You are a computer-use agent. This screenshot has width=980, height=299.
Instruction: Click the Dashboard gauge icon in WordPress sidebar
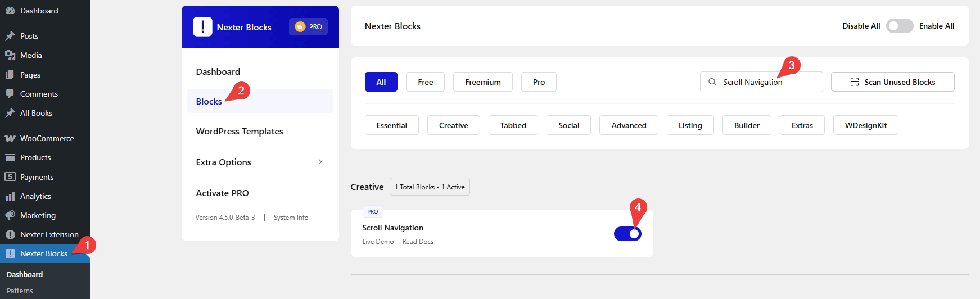tap(10, 11)
